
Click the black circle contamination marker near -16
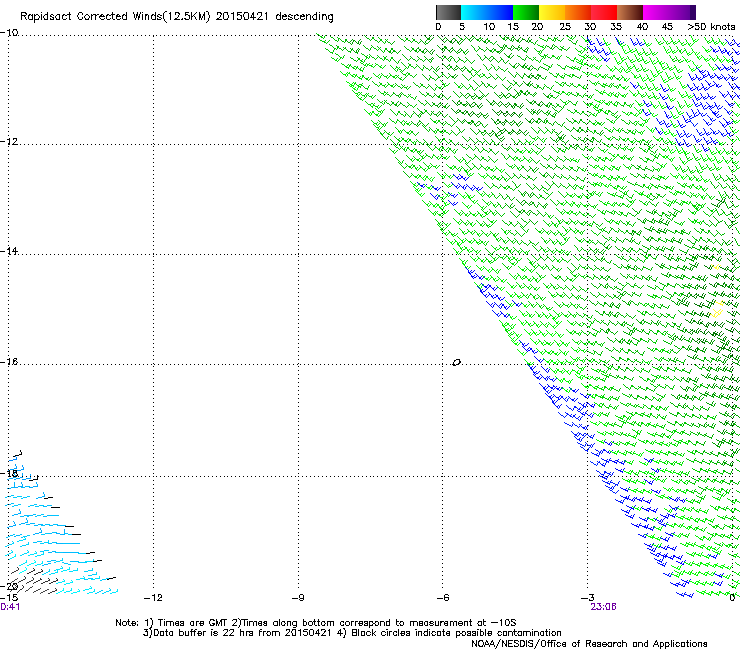pos(456,363)
